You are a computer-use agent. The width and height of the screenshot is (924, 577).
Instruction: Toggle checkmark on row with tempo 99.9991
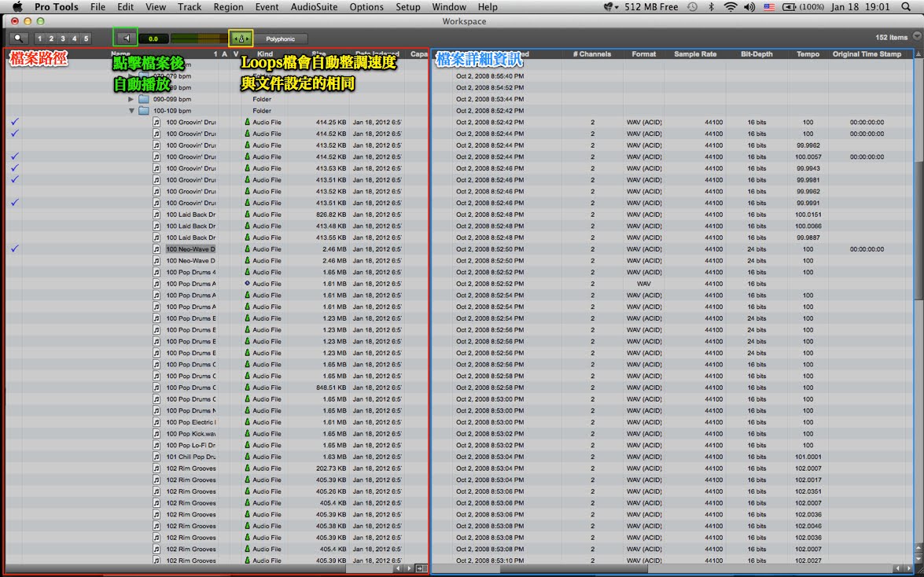tap(15, 202)
